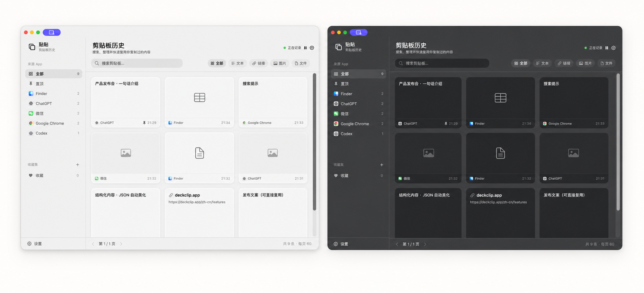Click the purple sidebar toggle in dark window titlebar
This screenshot has height=293, width=644.
point(359,32)
